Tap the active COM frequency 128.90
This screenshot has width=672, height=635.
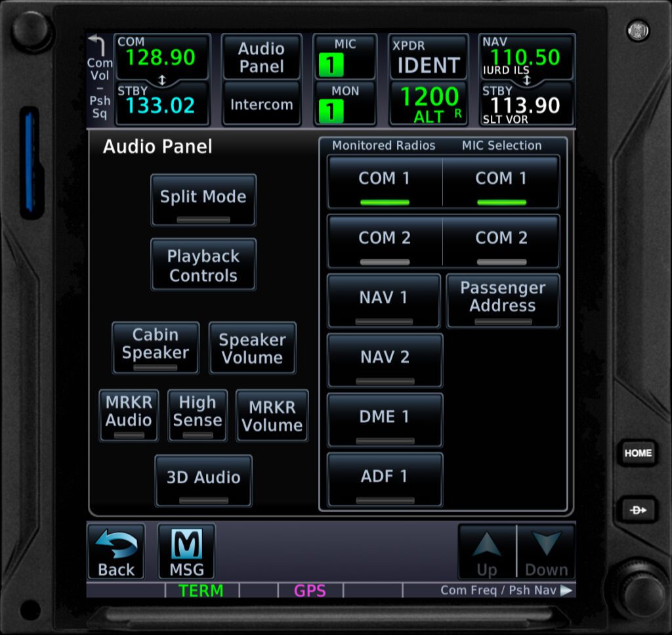(x=160, y=57)
